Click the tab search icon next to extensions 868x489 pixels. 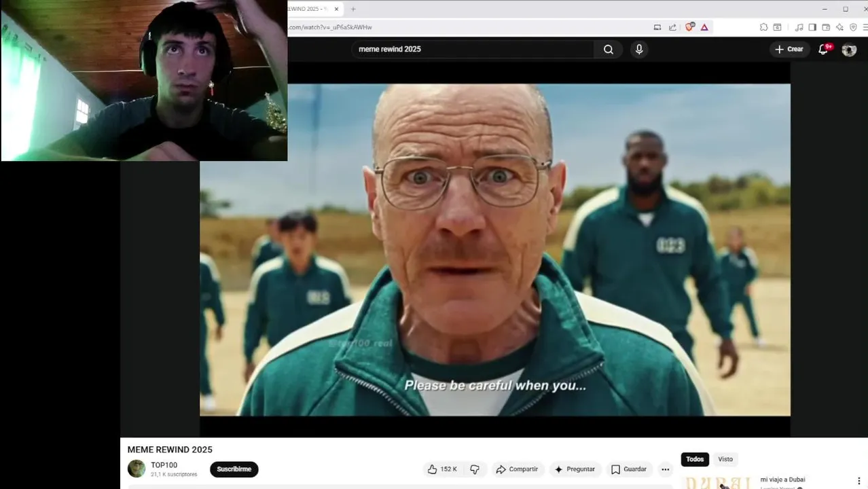coord(777,27)
